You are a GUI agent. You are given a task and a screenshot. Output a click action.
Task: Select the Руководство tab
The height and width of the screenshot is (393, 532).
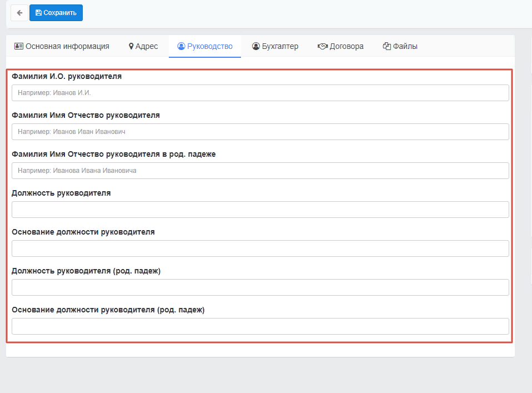(x=205, y=46)
